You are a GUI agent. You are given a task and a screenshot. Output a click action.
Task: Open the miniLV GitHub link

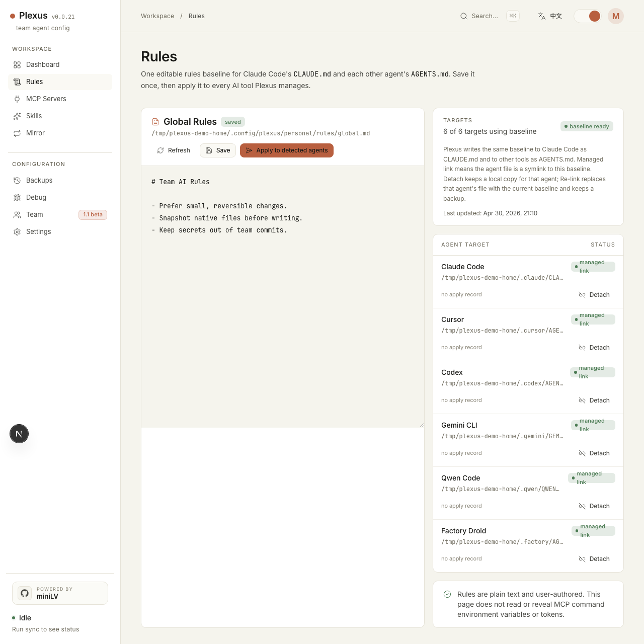point(60,593)
